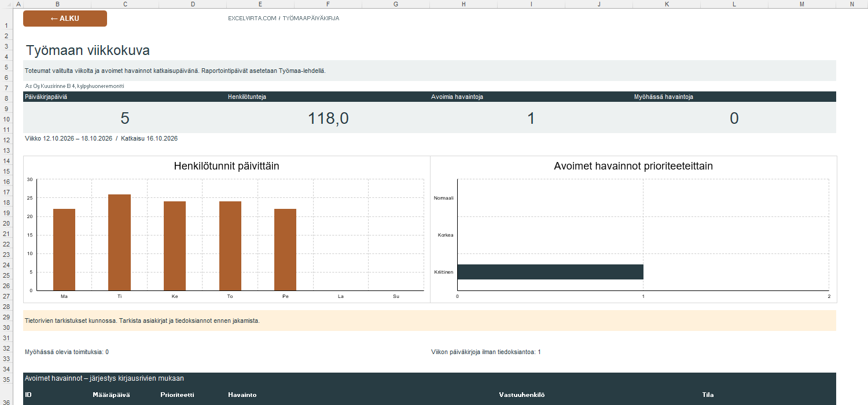Click the "ID" table column header
The image size is (868, 405).
[x=28, y=395]
